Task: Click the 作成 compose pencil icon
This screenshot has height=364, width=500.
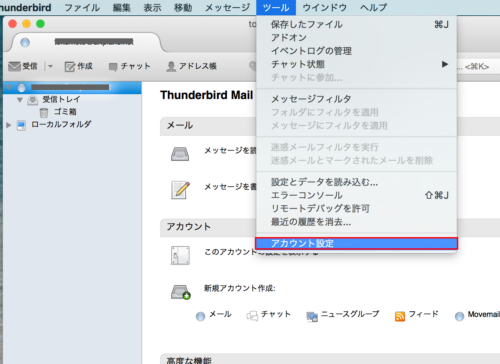Action: tap(70, 67)
